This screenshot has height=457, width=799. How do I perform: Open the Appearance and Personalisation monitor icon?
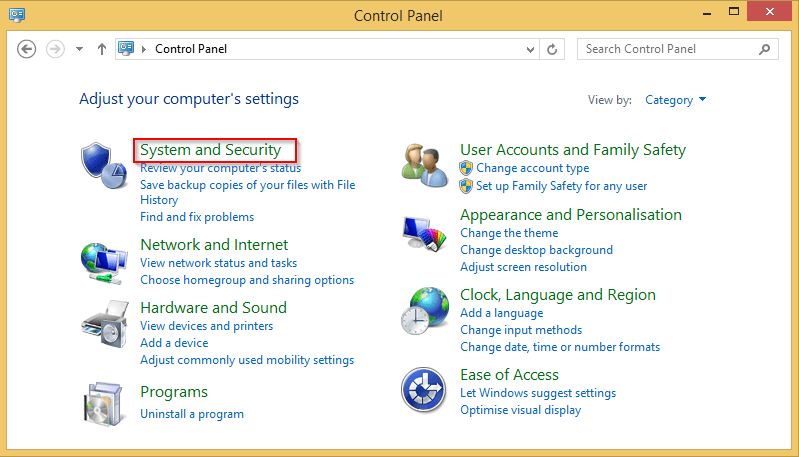click(x=424, y=237)
